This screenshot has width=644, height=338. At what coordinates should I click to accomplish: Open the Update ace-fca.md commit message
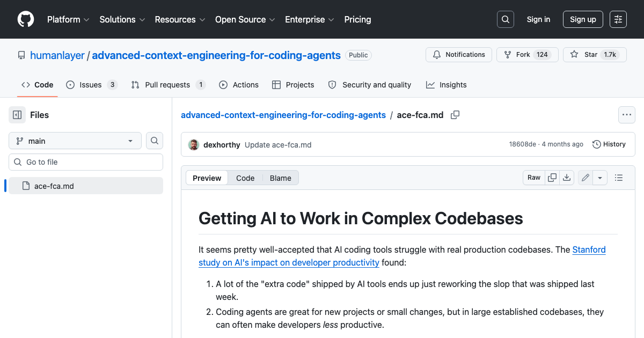(278, 144)
